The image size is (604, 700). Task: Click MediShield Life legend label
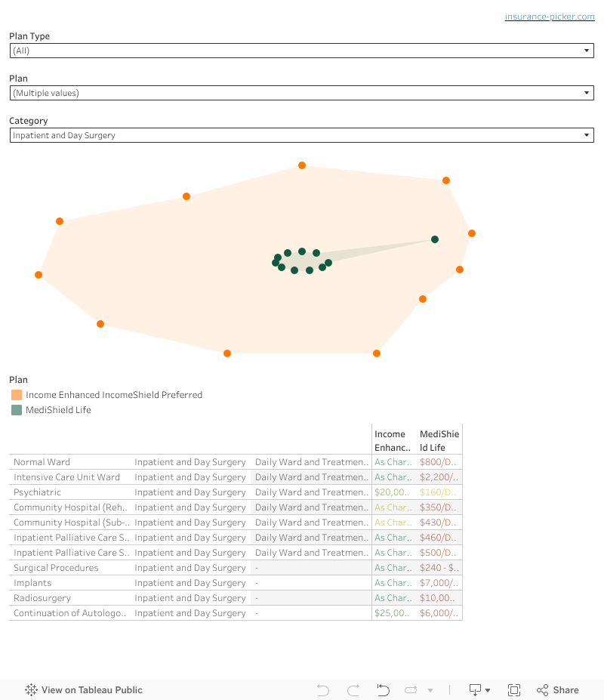pyautogui.click(x=58, y=410)
